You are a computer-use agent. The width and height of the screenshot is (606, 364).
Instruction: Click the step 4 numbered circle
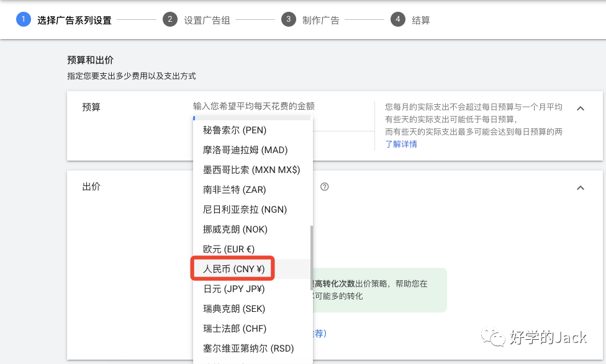click(x=398, y=19)
